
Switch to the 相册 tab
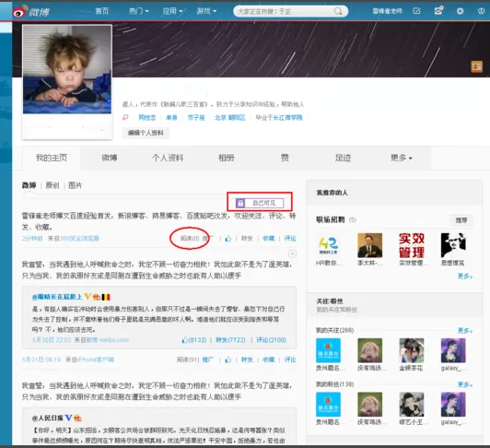pos(226,158)
